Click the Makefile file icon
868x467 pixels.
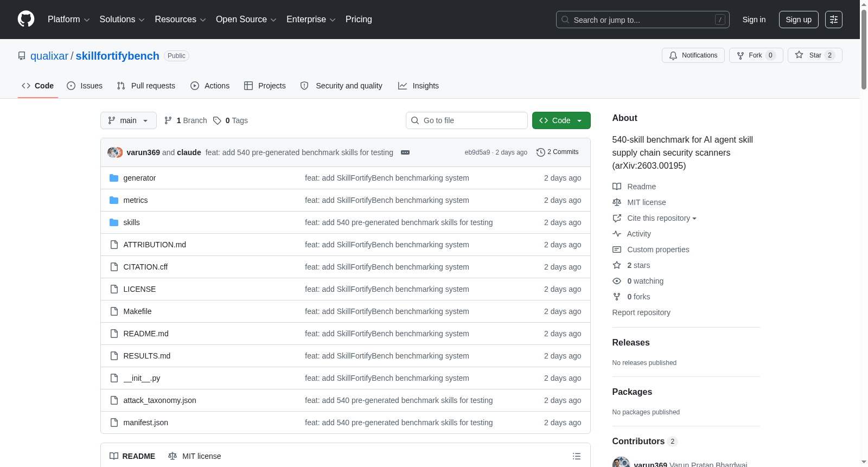click(x=114, y=311)
